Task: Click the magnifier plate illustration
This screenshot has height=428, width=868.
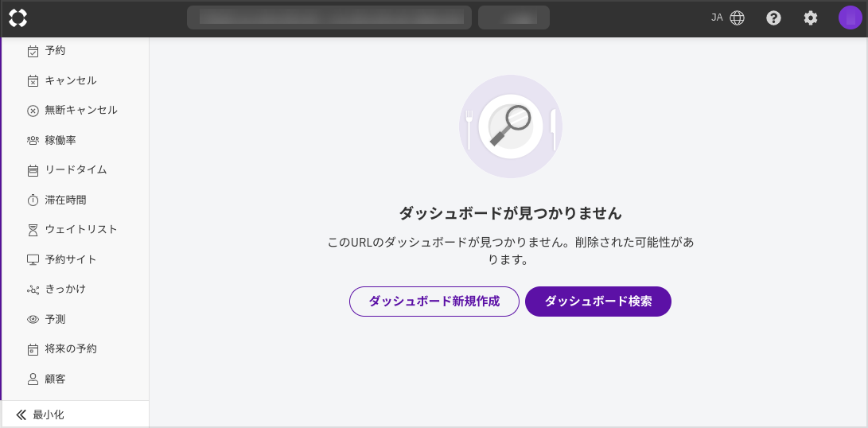Action: point(510,126)
